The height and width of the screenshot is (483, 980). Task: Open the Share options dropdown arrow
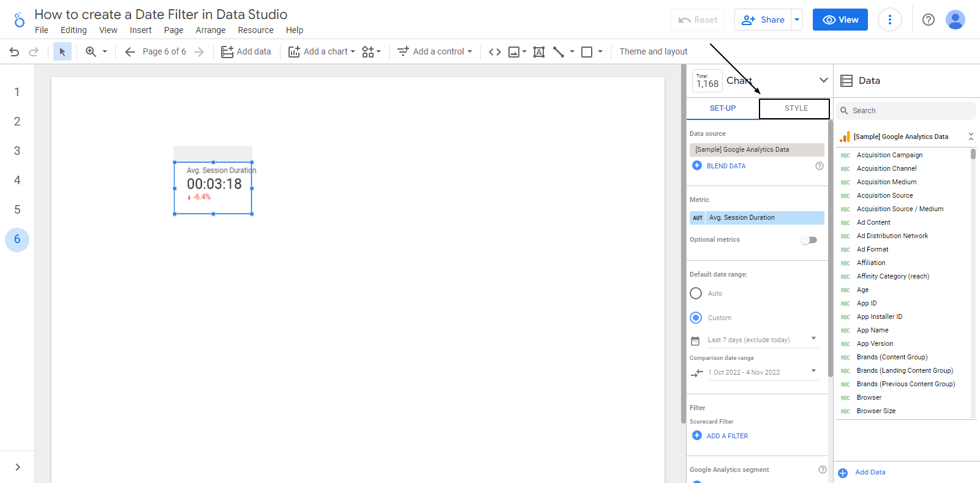click(797, 20)
